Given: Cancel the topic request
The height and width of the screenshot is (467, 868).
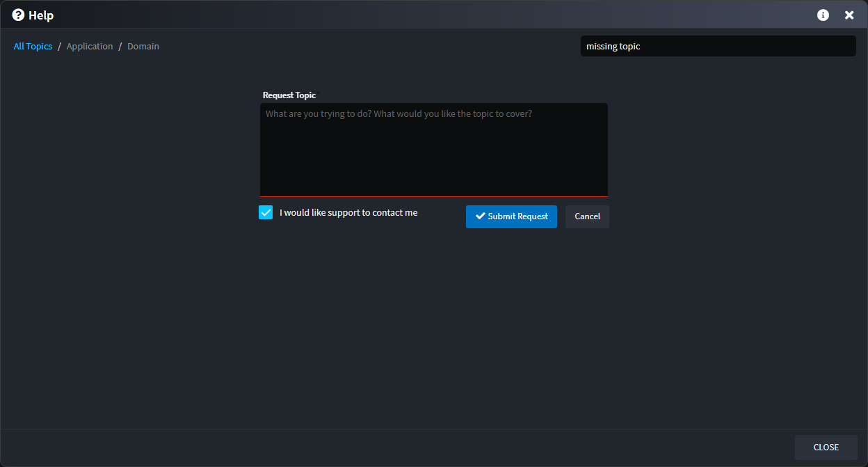Looking at the screenshot, I should click(587, 216).
